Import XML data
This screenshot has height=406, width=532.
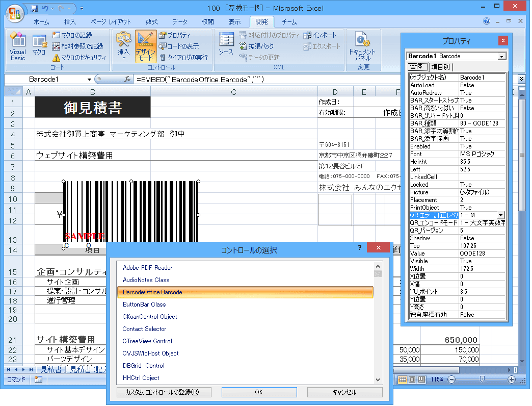tap(320, 35)
